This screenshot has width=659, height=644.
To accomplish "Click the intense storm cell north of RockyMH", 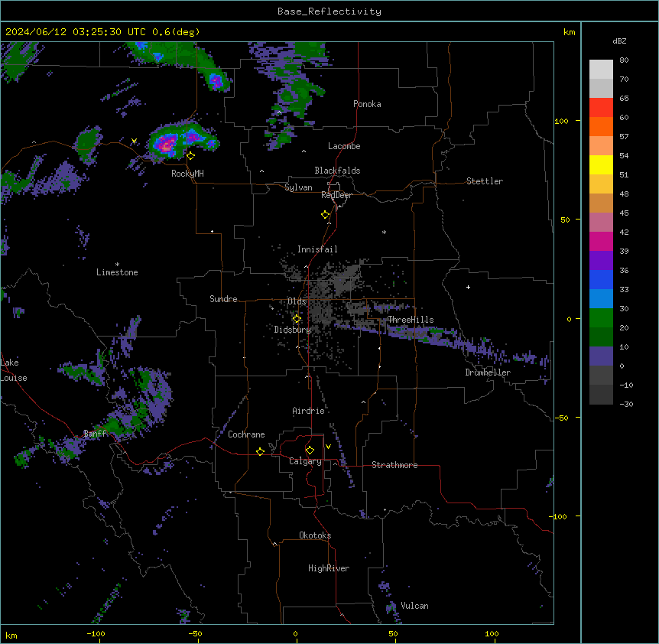I will pos(168,144).
